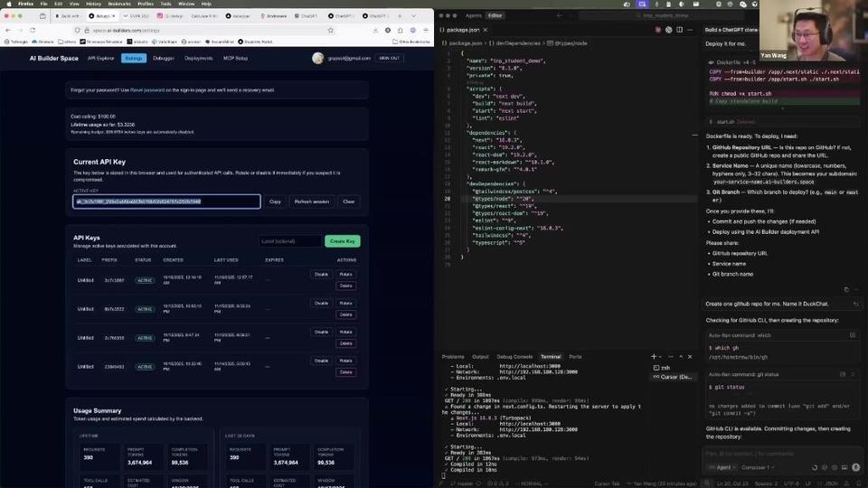Focus the Cursor chat input box
The width and height of the screenshot is (868, 488).
tap(781, 454)
